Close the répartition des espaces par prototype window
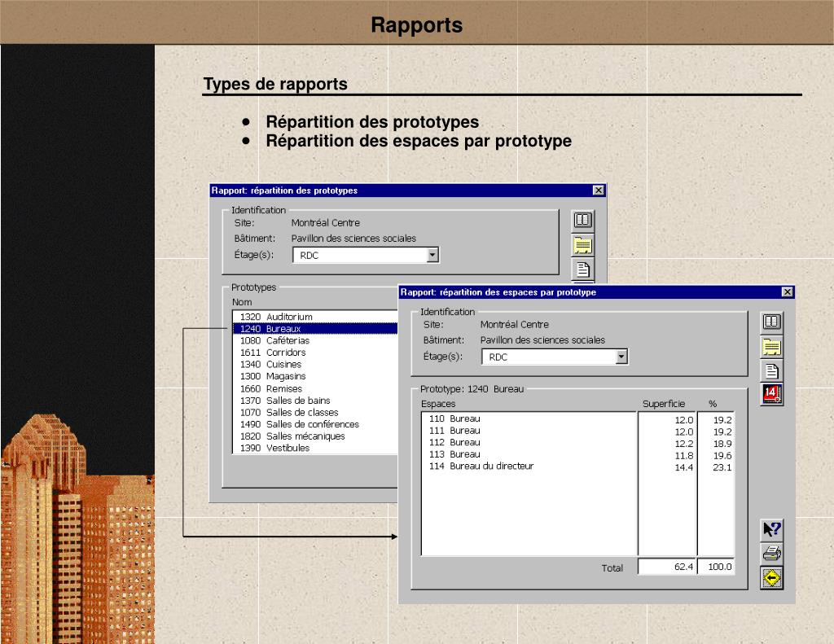Image resolution: width=834 pixels, height=644 pixels. point(788,292)
